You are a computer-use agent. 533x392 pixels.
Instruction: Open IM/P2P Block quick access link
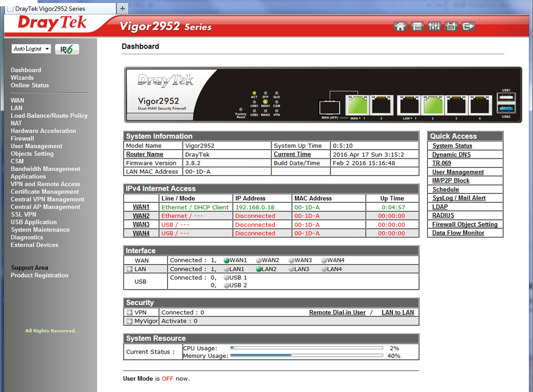click(x=451, y=180)
